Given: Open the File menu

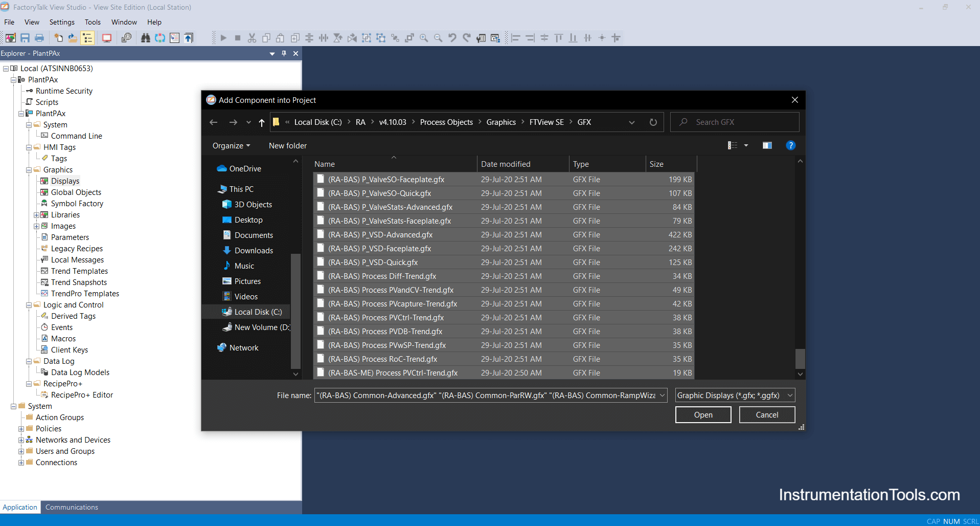Looking at the screenshot, I should click(x=9, y=22).
